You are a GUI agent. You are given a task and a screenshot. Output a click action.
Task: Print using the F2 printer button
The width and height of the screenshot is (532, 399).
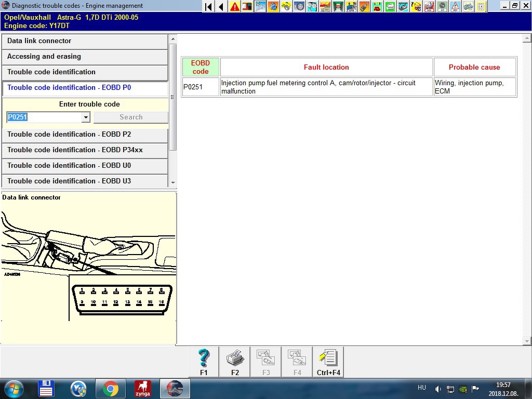coord(235,362)
